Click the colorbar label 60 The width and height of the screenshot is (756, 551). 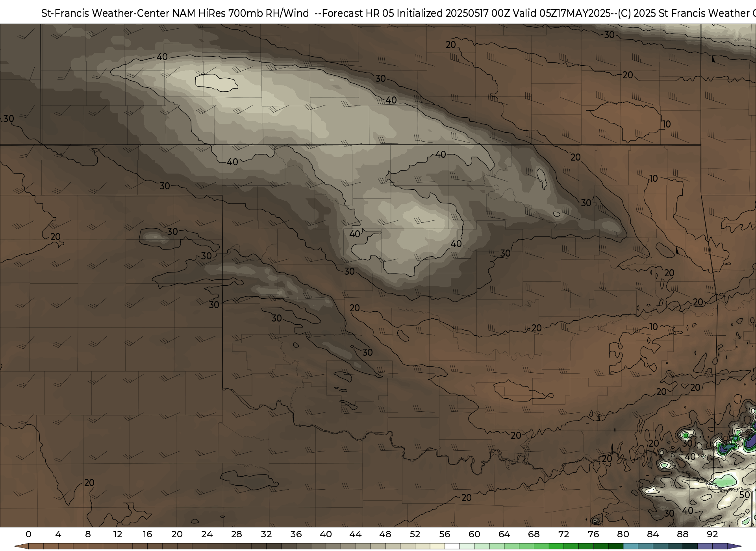(474, 534)
